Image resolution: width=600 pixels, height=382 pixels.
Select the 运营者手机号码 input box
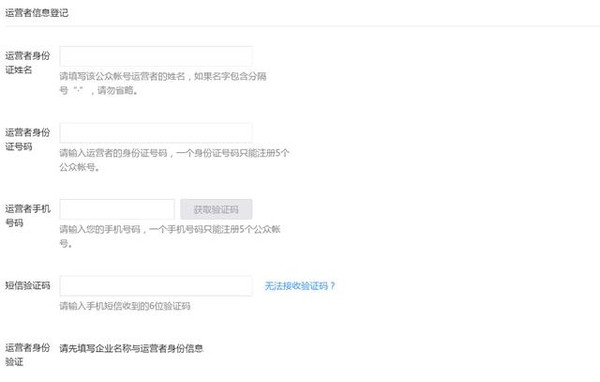(x=117, y=209)
